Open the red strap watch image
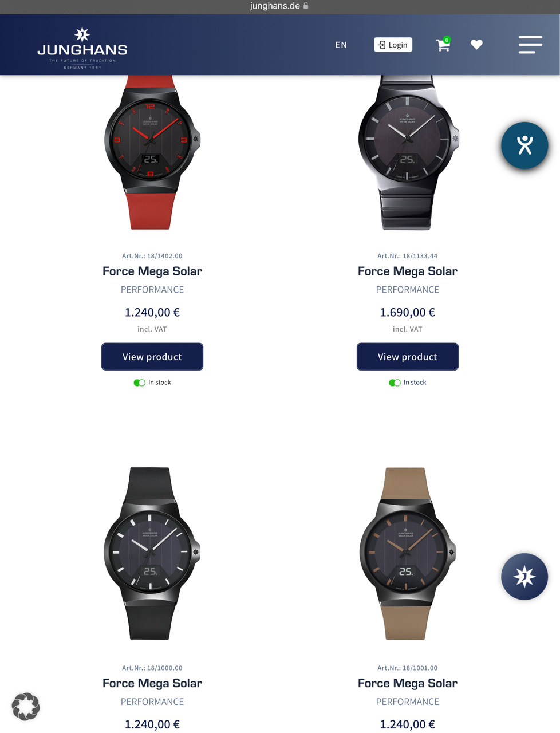The image size is (560, 733). [x=152, y=152]
